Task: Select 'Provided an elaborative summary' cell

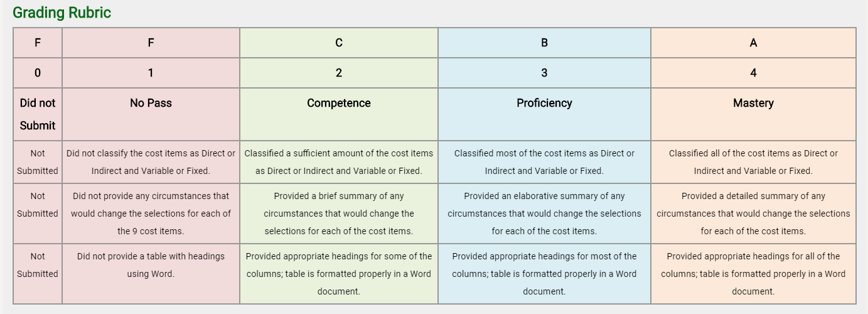Action: coord(544,214)
